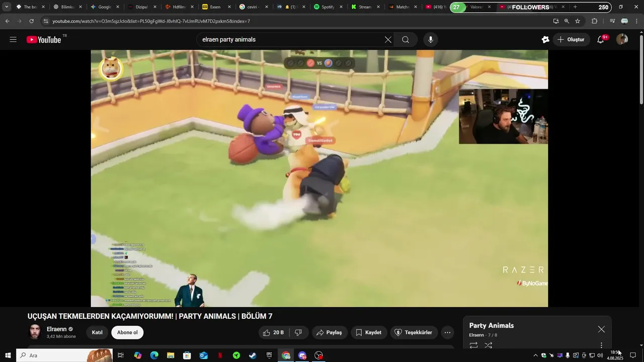
Task: Open the Windows Start menu
Action: (8, 355)
